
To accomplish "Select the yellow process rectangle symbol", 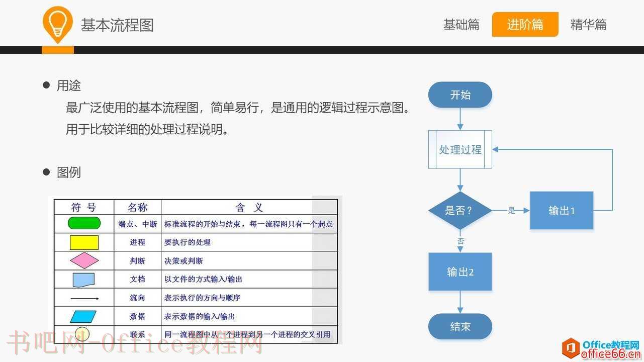I will click(x=84, y=242).
